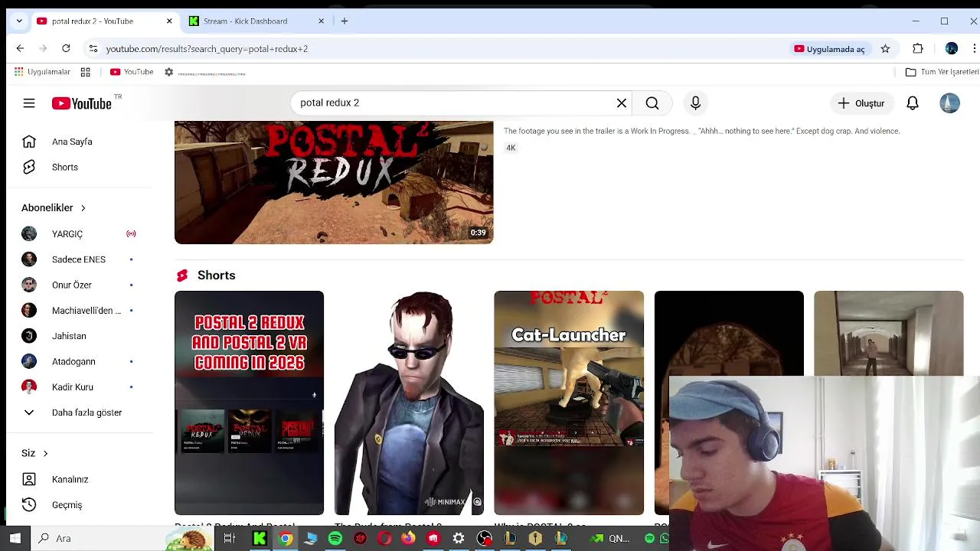Open the Cat-Launcher short
This screenshot has height=551, width=980.
click(x=569, y=403)
